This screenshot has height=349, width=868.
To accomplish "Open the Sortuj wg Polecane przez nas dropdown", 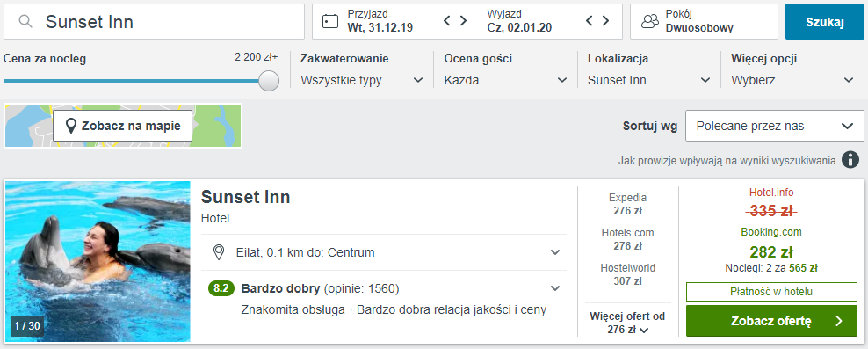I will pyautogui.click(x=775, y=126).
